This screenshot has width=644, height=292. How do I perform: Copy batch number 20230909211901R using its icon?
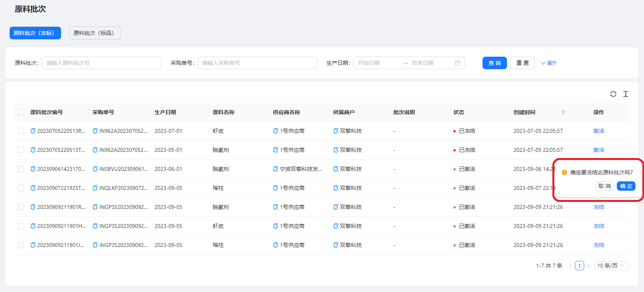click(33, 207)
